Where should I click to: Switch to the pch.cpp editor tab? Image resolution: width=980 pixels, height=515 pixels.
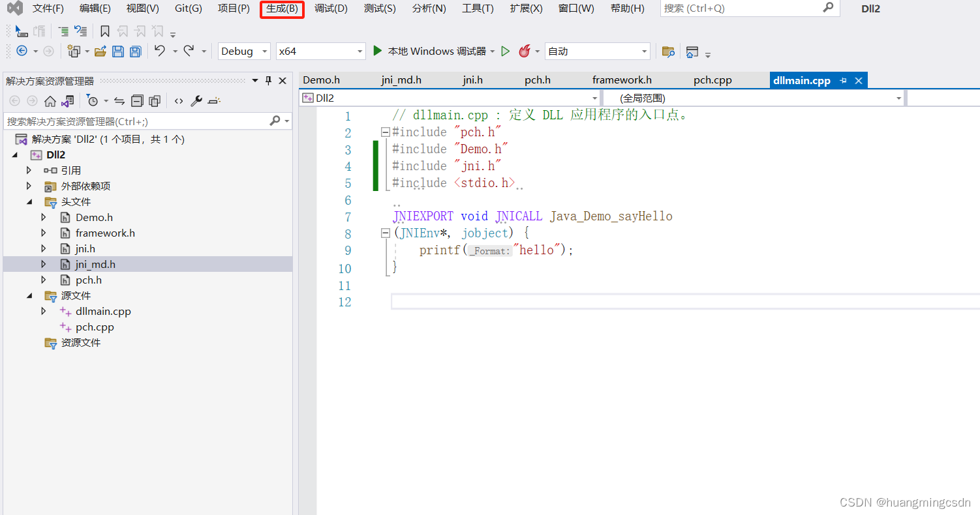click(x=712, y=80)
